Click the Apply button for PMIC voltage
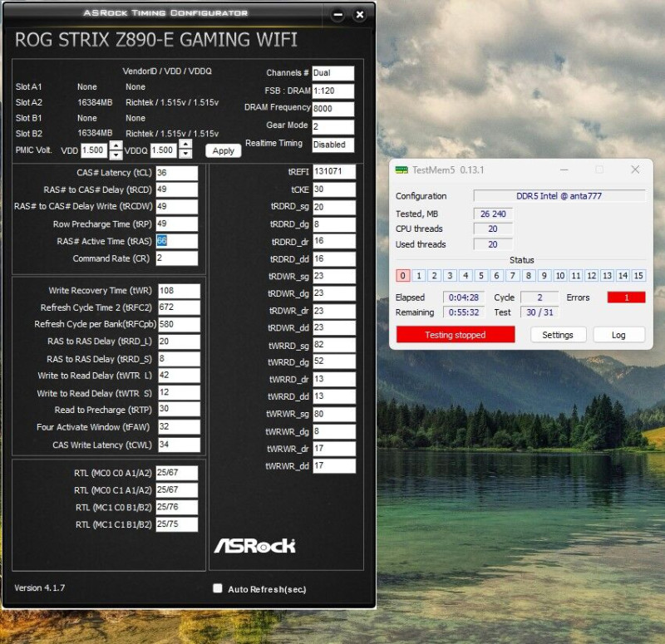Screen dimensions: 665x644 (223, 151)
